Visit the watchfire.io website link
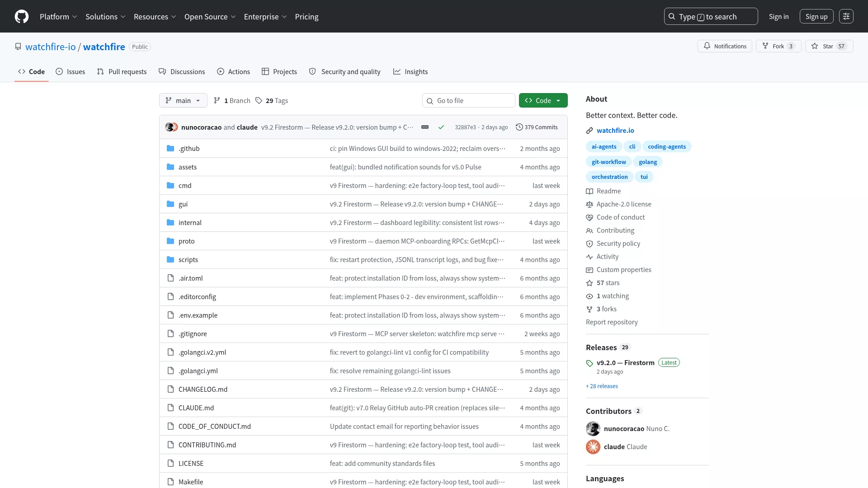 [x=615, y=131]
